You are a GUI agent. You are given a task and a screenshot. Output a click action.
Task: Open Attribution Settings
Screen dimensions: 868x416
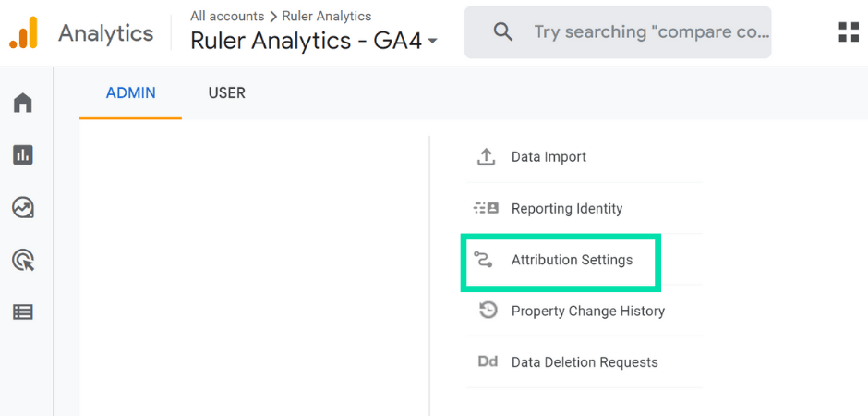point(572,261)
